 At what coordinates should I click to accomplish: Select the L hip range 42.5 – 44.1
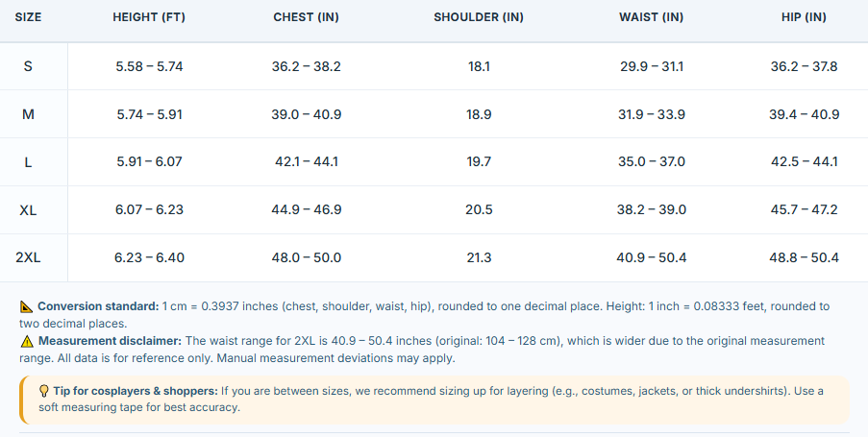click(804, 162)
